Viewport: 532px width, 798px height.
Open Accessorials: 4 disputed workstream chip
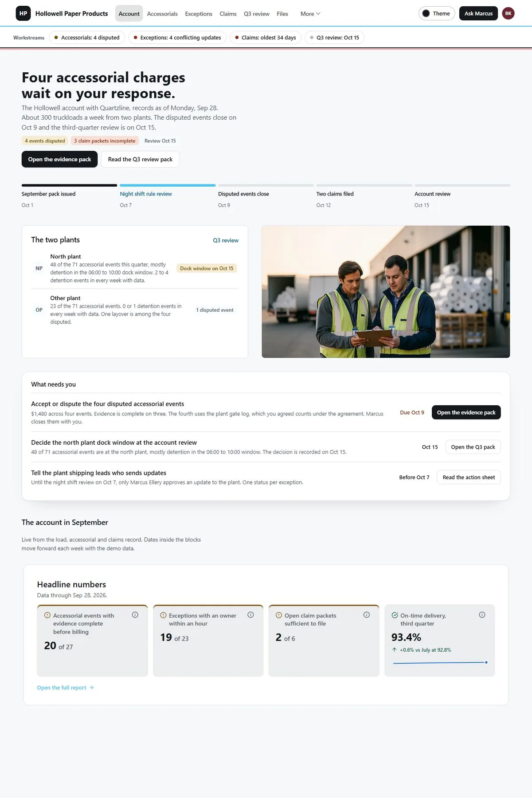(87, 38)
